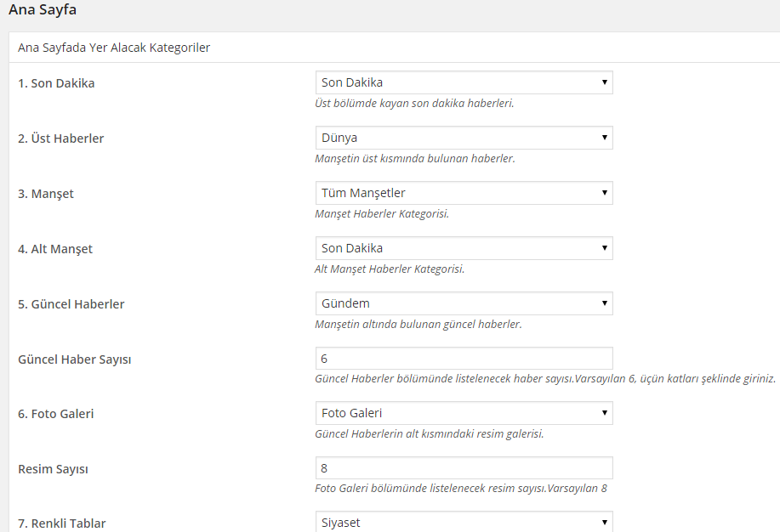780x532 pixels.
Task: Click the 3. Manşet label
Action: coord(46,194)
